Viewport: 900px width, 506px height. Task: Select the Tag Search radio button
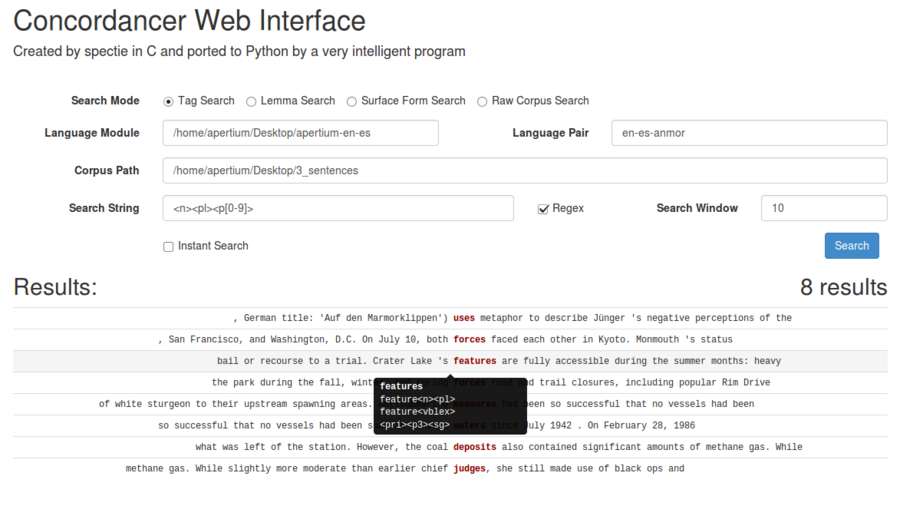[x=168, y=101]
